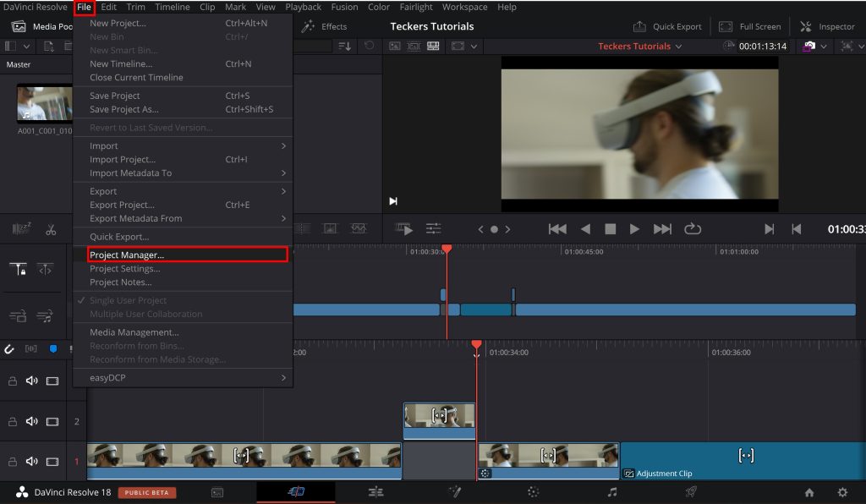Switch to the Color page
The image size is (866, 504).
coord(532,491)
